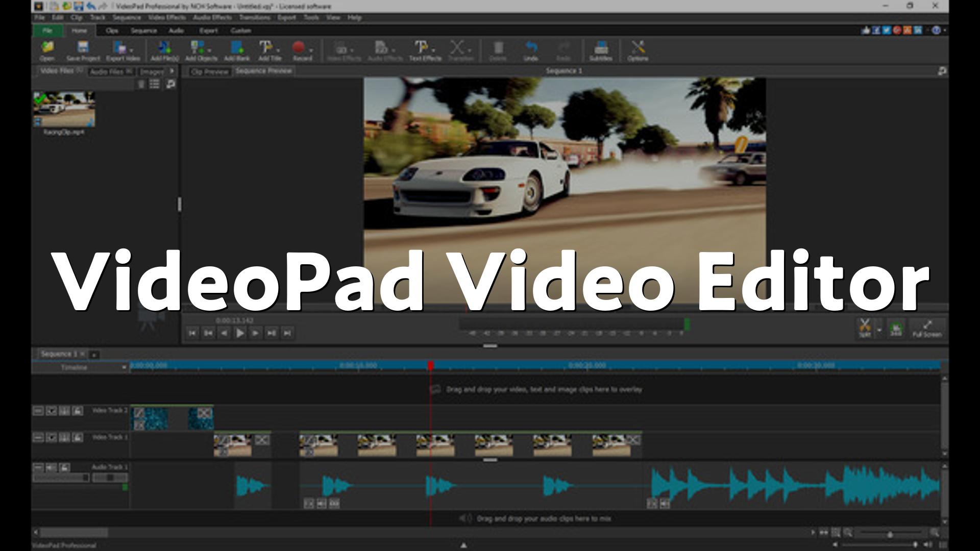Open the Subtitles tool
Viewport: 980px width, 551px height.
point(601,51)
